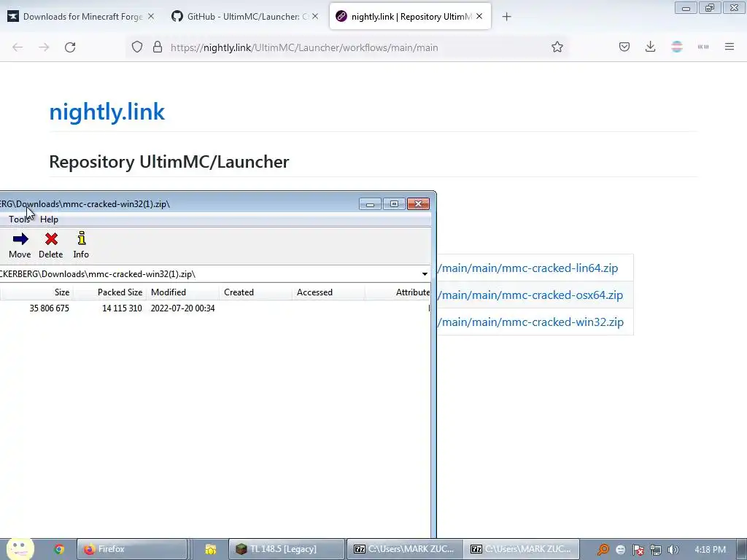Click the orange magnifier tray icon
The image size is (747, 560).
[x=603, y=550]
